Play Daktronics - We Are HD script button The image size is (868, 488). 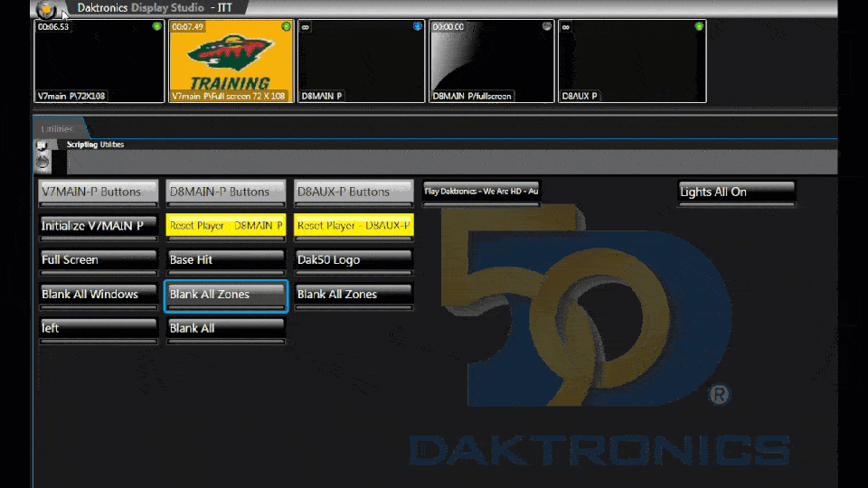click(x=481, y=192)
